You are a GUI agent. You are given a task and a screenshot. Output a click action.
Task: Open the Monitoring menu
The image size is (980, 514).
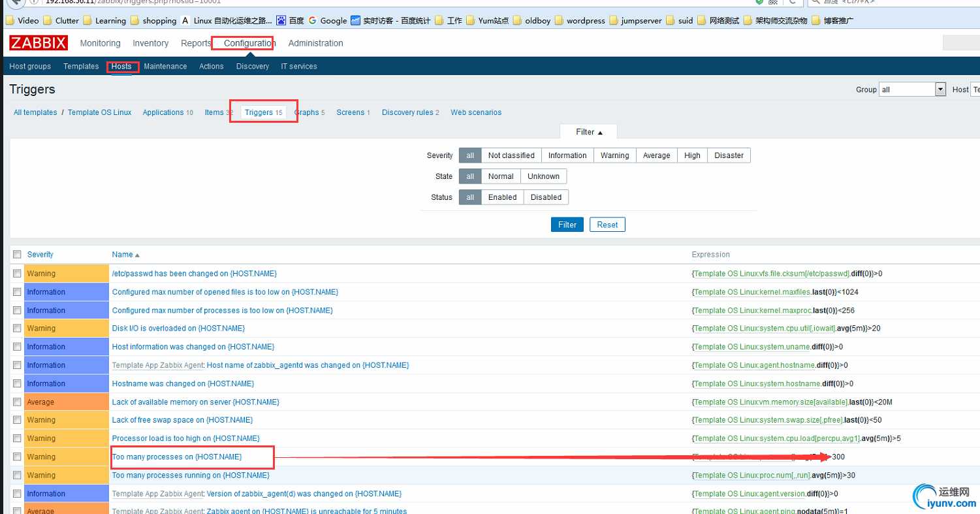(x=100, y=43)
